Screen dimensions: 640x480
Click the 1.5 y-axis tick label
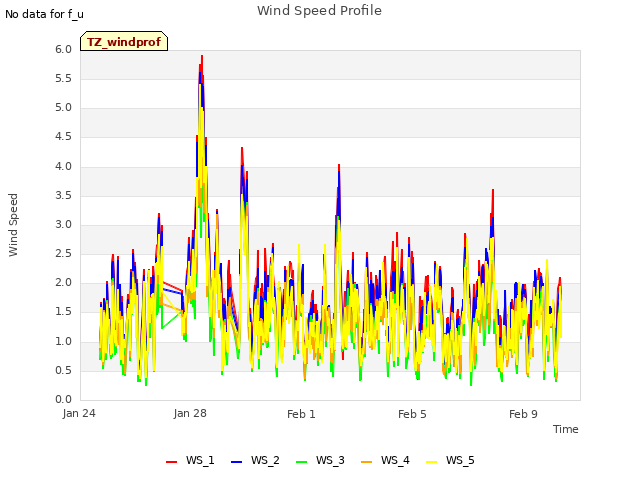click(63, 312)
